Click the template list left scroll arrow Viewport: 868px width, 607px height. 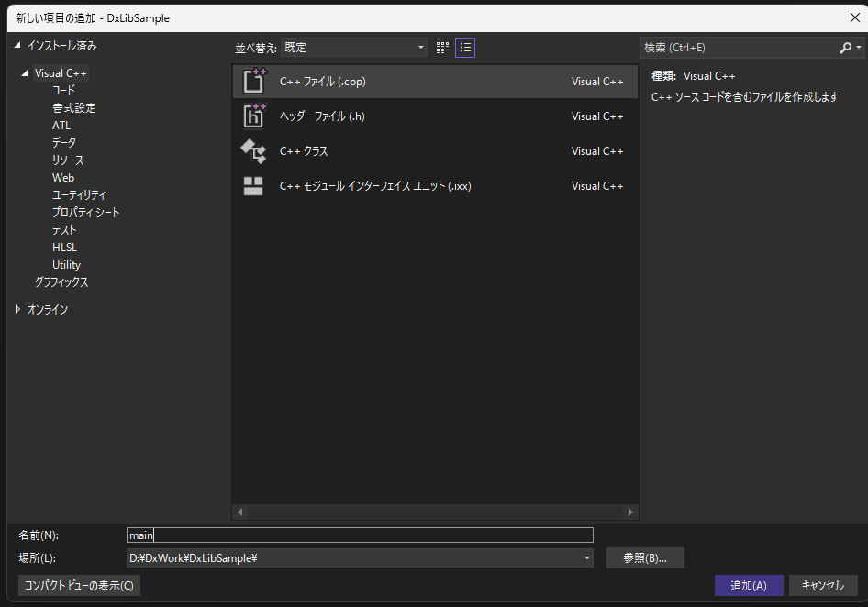click(239, 513)
